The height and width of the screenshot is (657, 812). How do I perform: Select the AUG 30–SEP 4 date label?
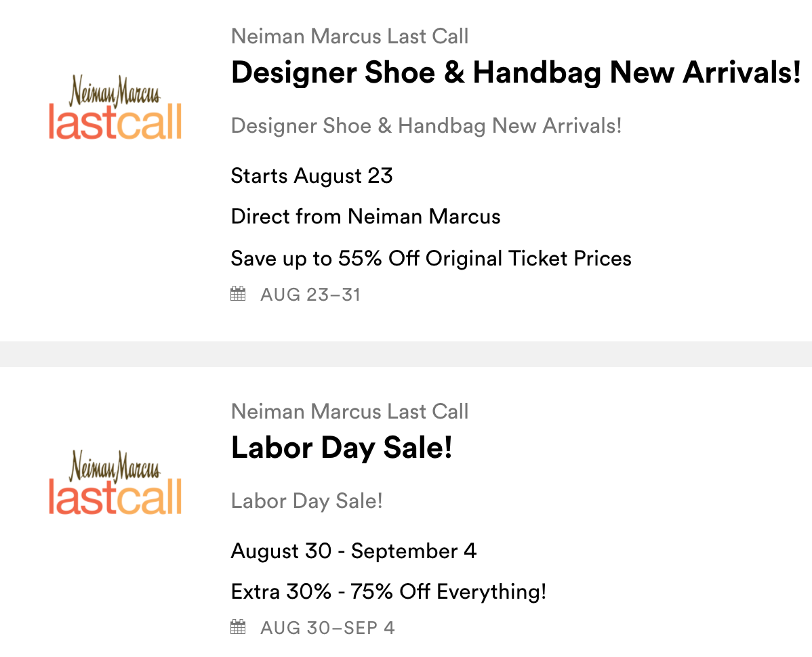[327, 628]
